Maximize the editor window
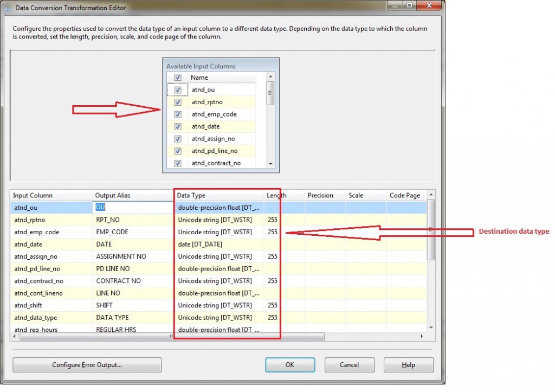The image size is (555, 392). [408, 6]
